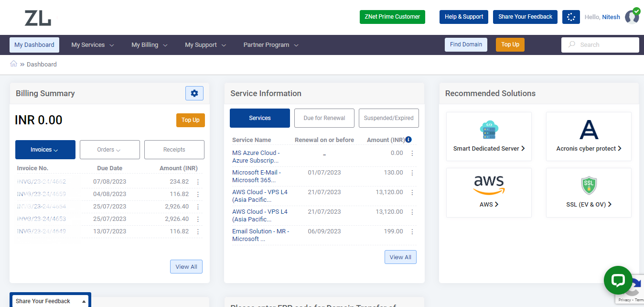
Task: Select the Suspended/Expired tab
Action: pos(388,118)
